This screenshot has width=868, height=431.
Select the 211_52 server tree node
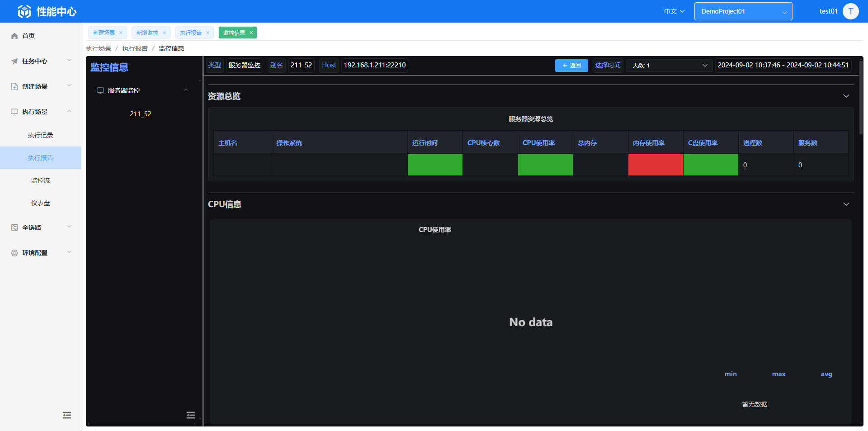click(x=141, y=114)
